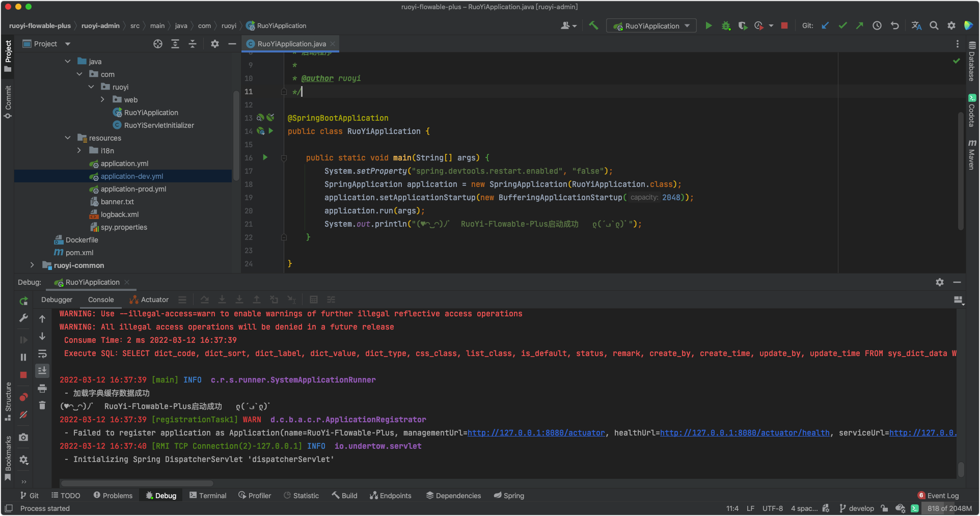The image size is (980, 516).
Task: Toggle the Database tool window on right
Action: 972,61
